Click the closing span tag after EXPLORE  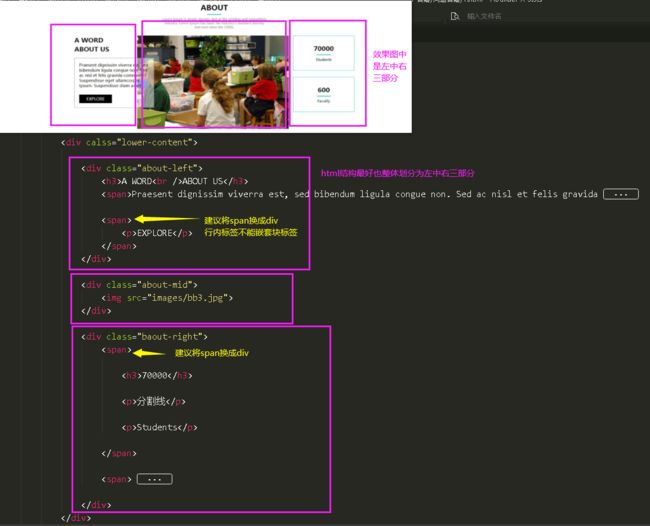click(119, 246)
